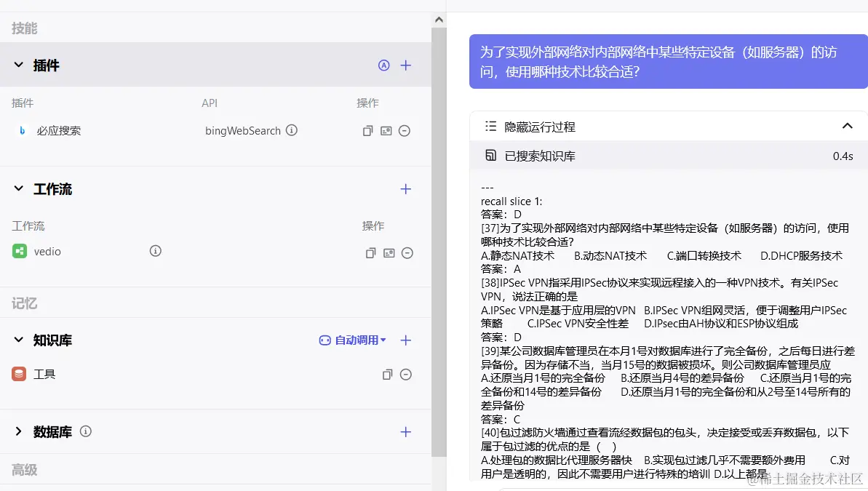Click the 工具 knowledge base icon
Screen dimensions: 868x491
pos(19,374)
